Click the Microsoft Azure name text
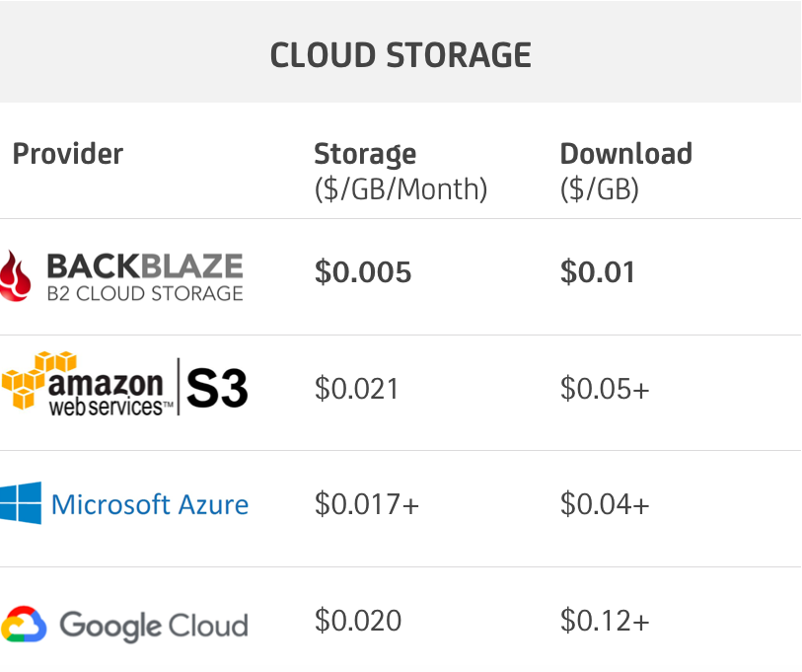Image resolution: width=802 pixels, height=672 pixels. (x=150, y=504)
